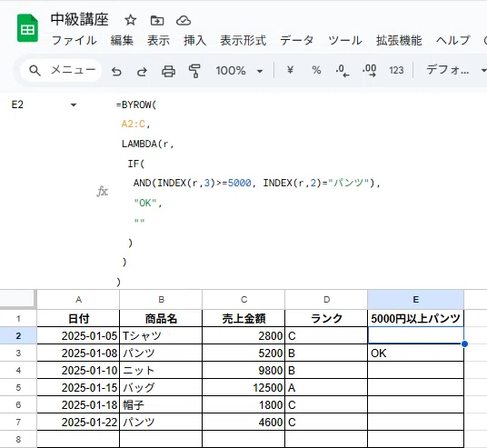Image resolution: width=487 pixels, height=448 pixels.
Task: Click the cell with 2025-01-05
Action: [78, 336]
